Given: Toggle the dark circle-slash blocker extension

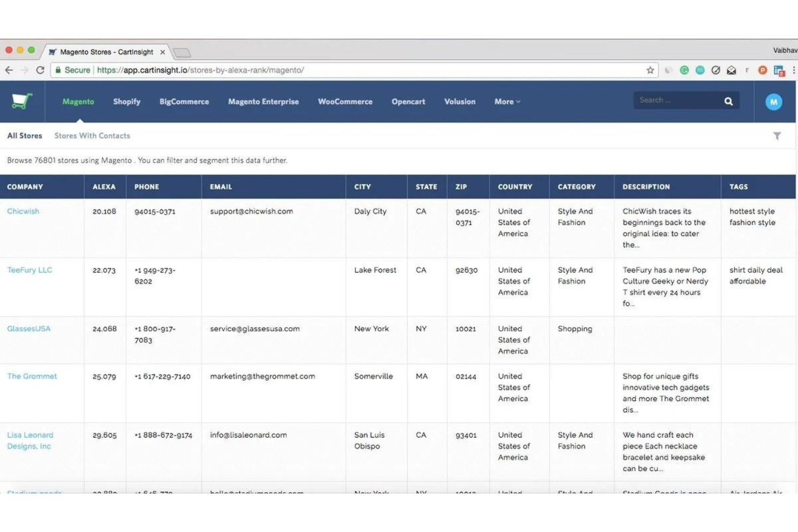Looking at the screenshot, I should (717, 70).
